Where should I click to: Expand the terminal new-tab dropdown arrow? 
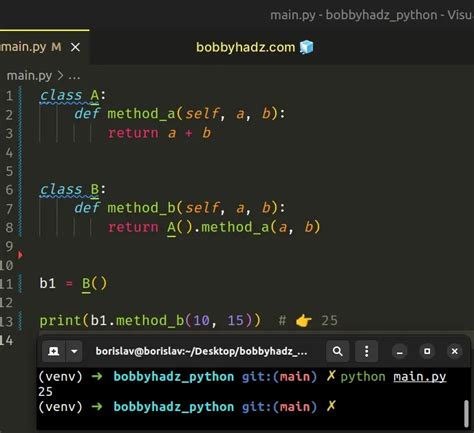tap(74, 351)
